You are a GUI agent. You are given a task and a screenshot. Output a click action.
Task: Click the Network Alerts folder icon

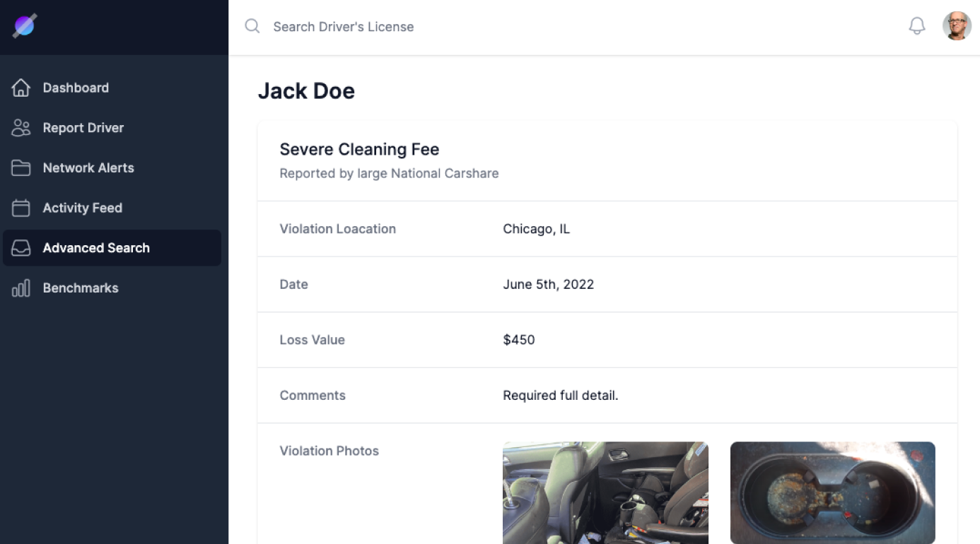21,168
